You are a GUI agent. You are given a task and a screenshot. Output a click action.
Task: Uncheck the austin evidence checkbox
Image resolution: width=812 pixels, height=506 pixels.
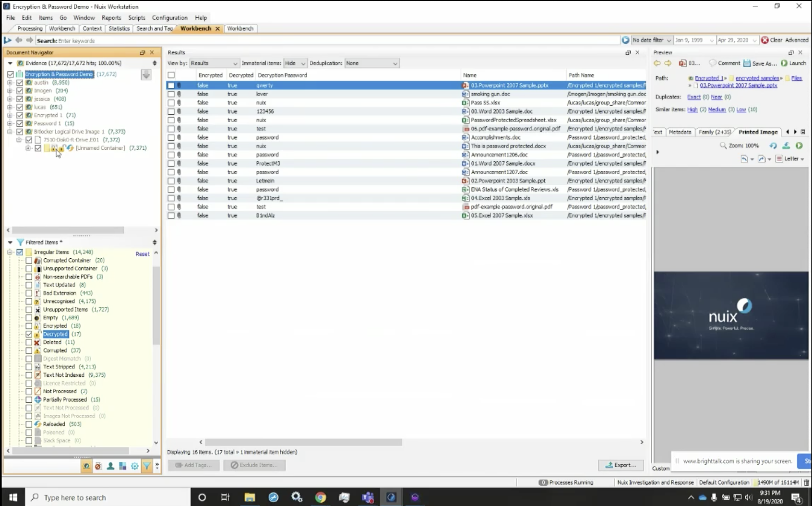20,82
